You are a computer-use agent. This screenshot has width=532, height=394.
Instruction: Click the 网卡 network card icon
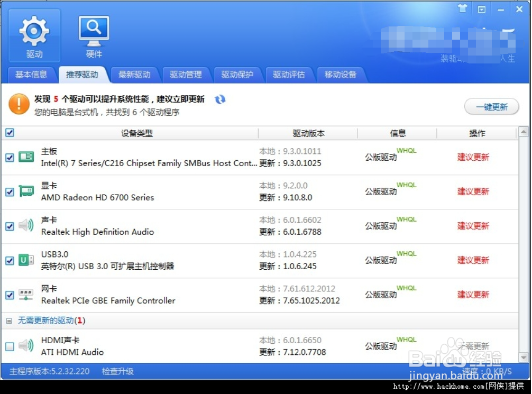[x=26, y=294]
